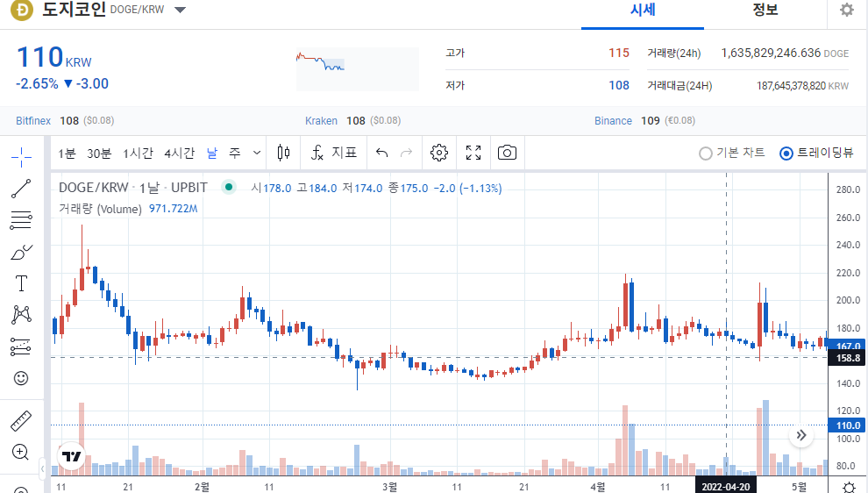Click the -2.65% price change text
Screen dimensions: 868x493
point(37,83)
